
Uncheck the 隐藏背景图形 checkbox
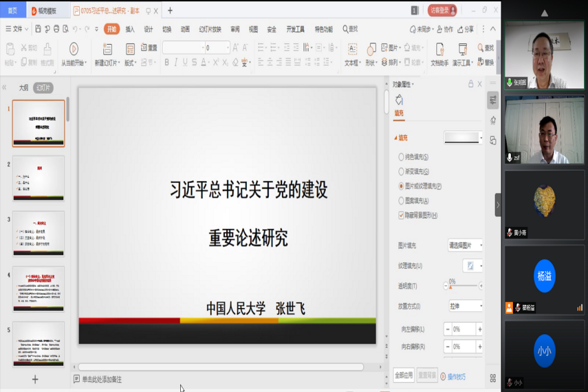(401, 215)
